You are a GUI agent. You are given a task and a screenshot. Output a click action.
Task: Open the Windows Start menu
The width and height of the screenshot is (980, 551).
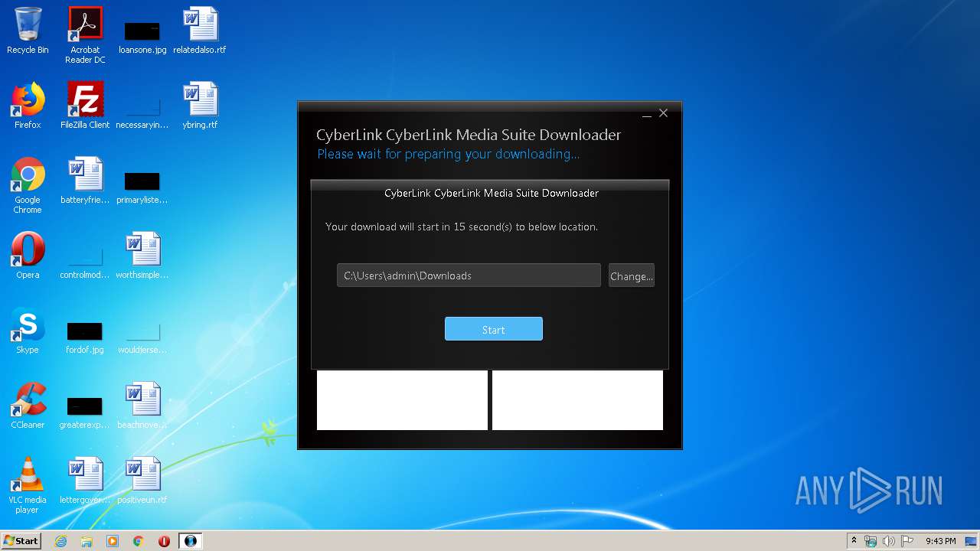coord(21,540)
